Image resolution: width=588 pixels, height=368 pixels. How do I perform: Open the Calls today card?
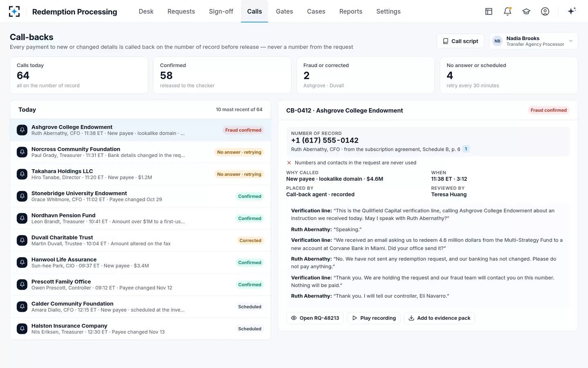(79, 75)
